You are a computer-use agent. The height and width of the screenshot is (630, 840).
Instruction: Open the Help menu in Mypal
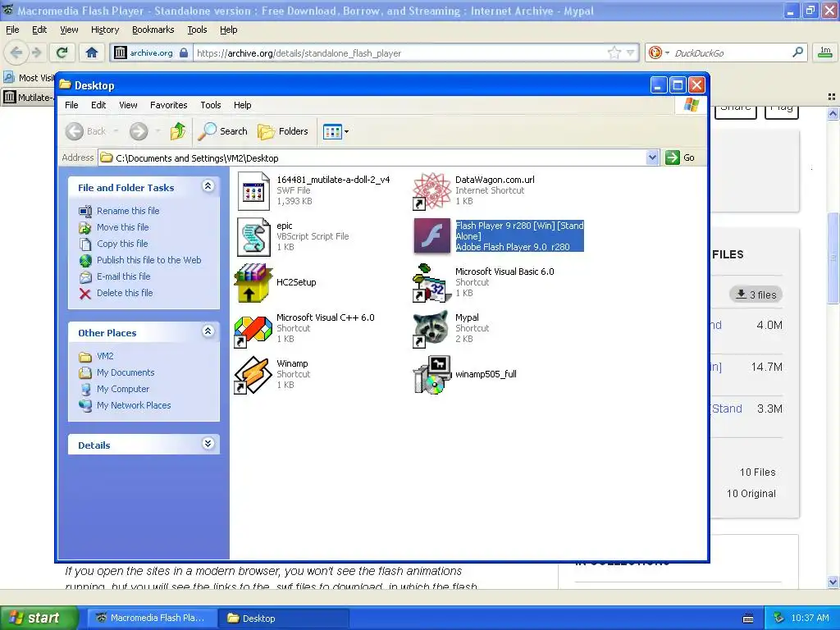tap(228, 30)
